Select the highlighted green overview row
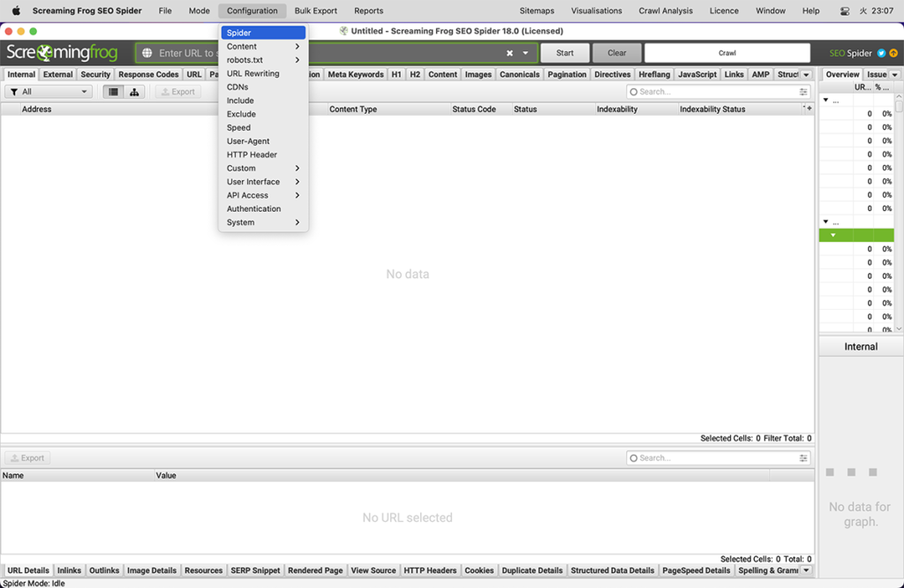The height and width of the screenshot is (588, 904). (x=856, y=235)
